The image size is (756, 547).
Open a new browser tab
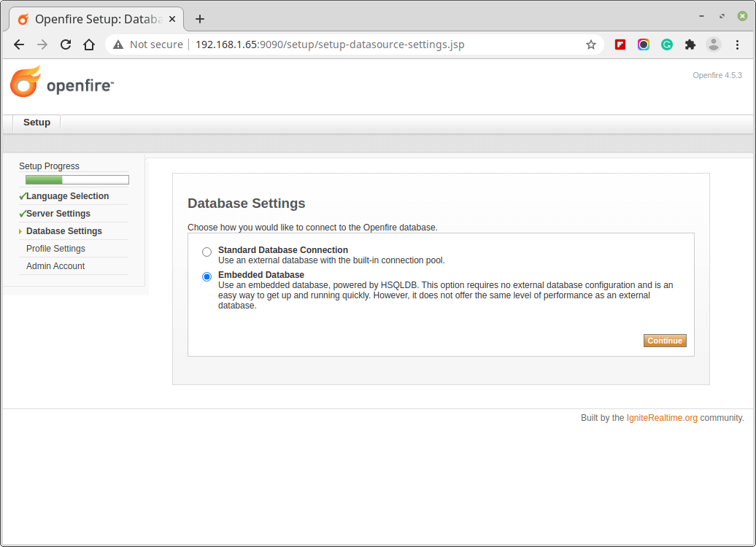tap(199, 19)
